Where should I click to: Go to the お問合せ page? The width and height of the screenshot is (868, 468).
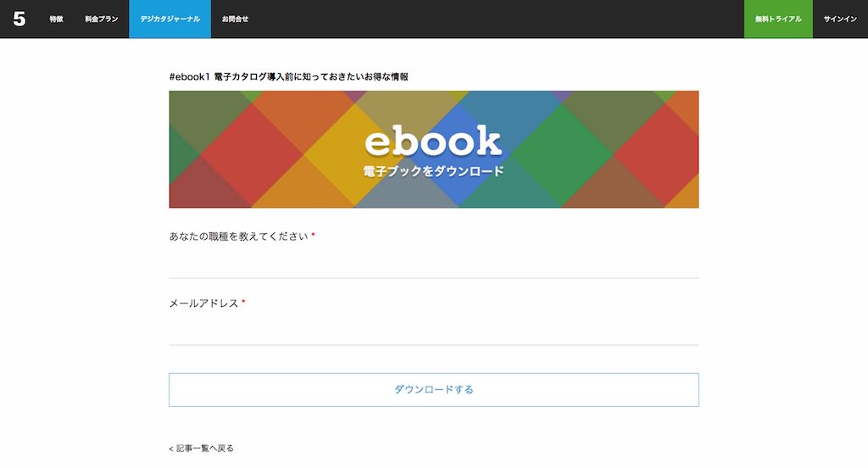(235, 19)
